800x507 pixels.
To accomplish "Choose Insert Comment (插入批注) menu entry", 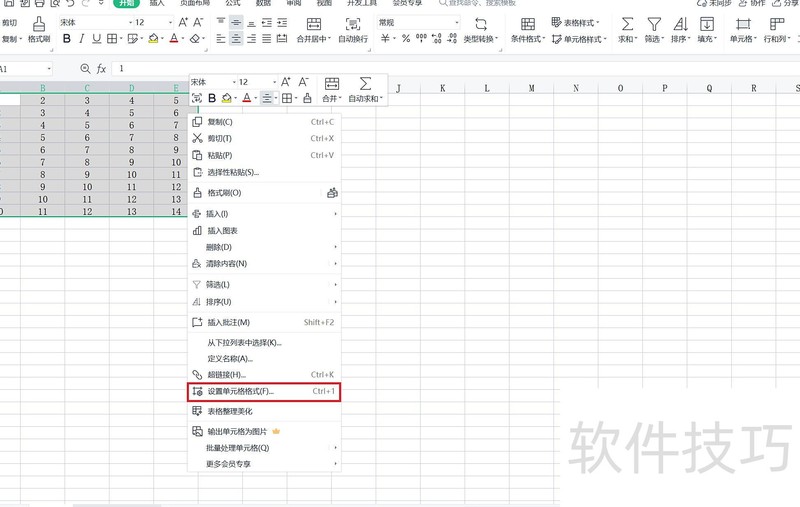I will (264, 322).
